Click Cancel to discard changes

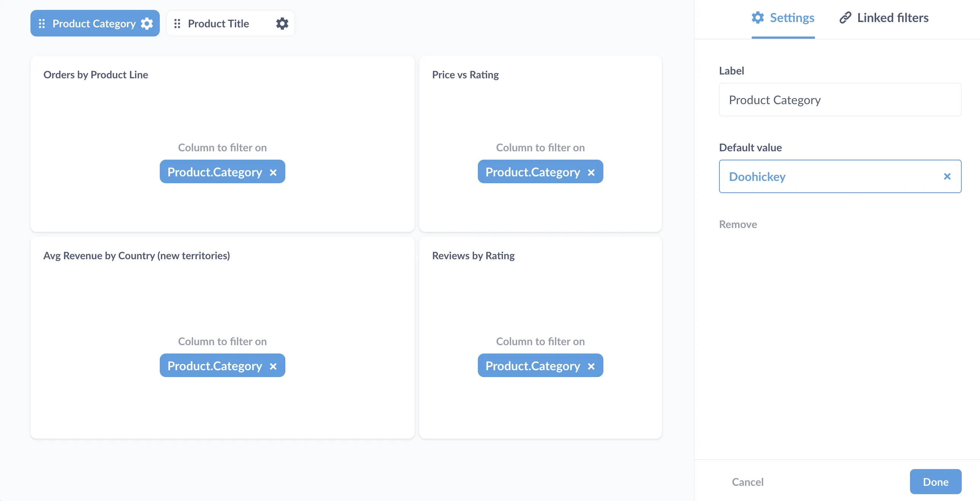pos(747,482)
